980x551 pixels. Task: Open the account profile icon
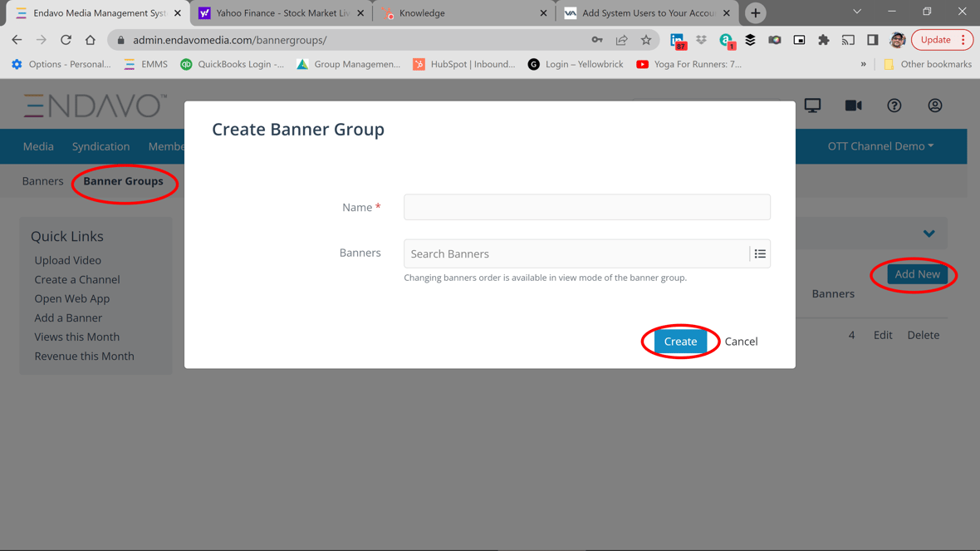point(934,106)
